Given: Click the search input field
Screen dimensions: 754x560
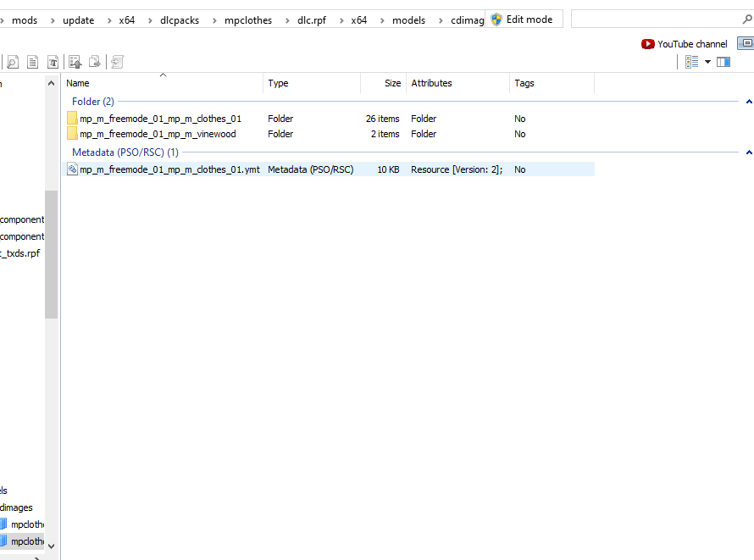Looking at the screenshot, I should click(656, 19).
